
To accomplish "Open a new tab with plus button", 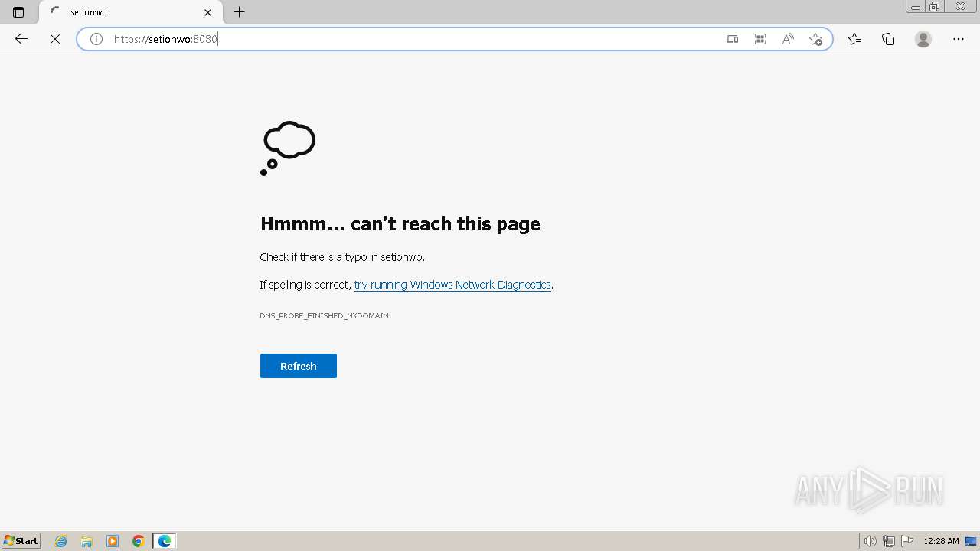I will (x=240, y=12).
